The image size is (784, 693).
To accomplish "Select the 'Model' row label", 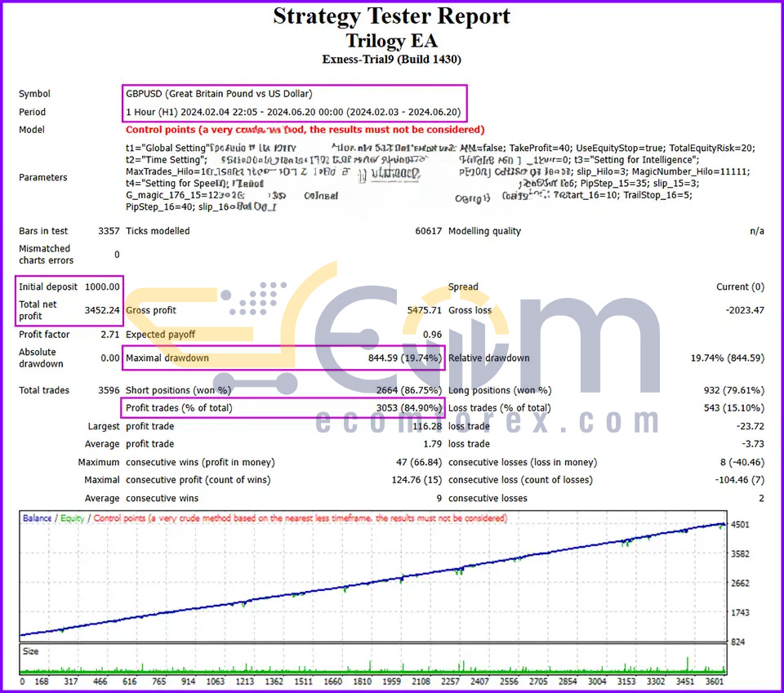I will click(x=32, y=130).
